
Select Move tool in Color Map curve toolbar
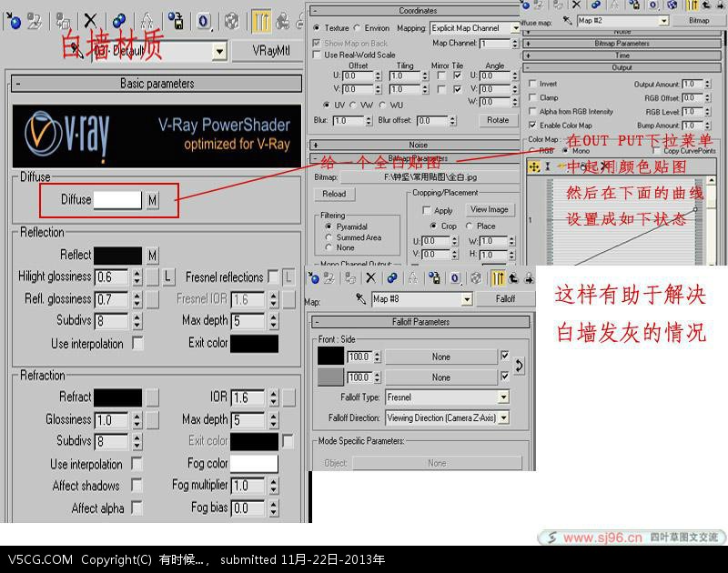tap(534, 166)
